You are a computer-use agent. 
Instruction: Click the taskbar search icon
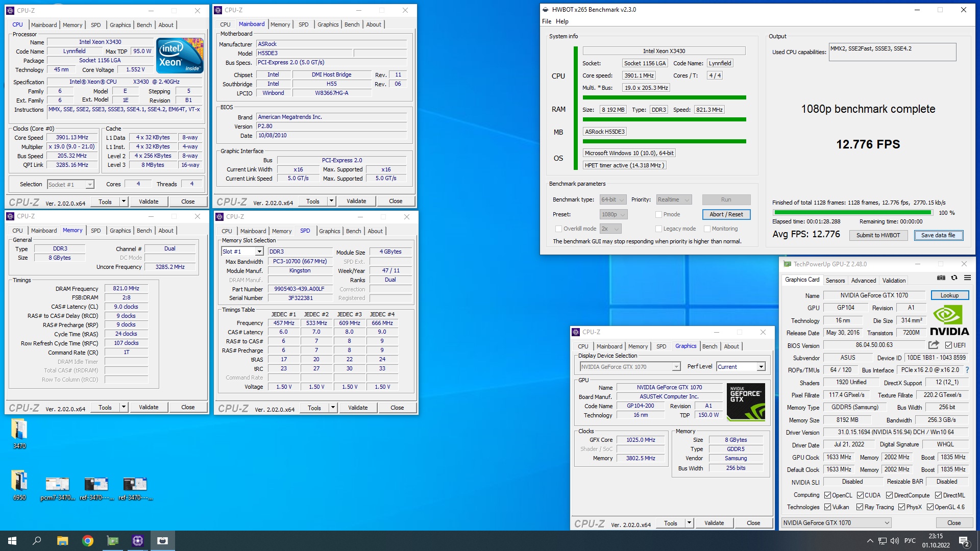pyautogui.click(x=37, y=541)
